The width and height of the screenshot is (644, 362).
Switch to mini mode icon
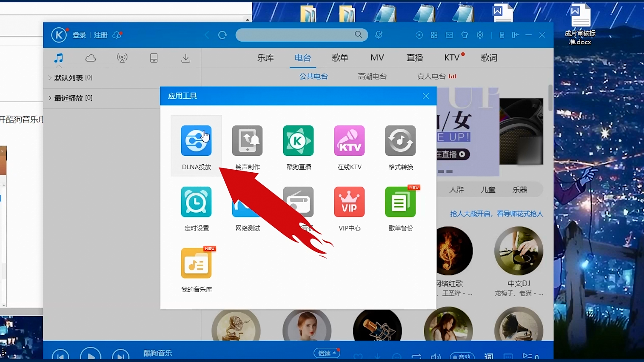coord(516,35)
